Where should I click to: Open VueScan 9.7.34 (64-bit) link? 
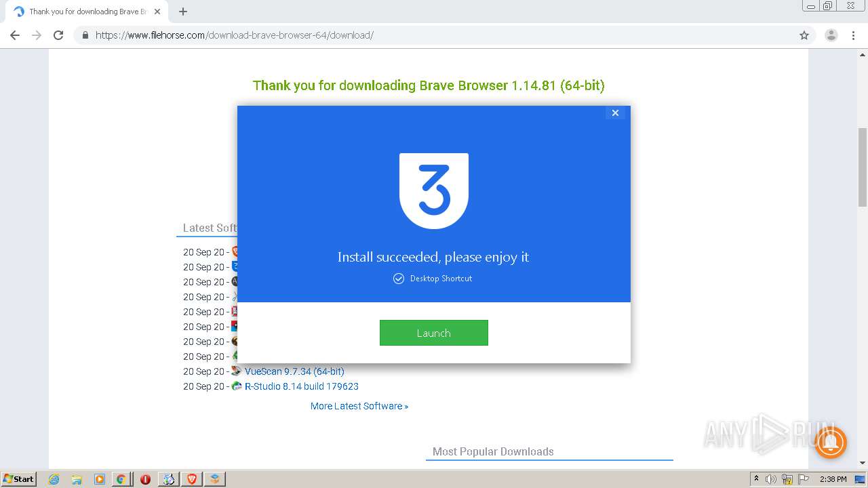pos(294,371)
